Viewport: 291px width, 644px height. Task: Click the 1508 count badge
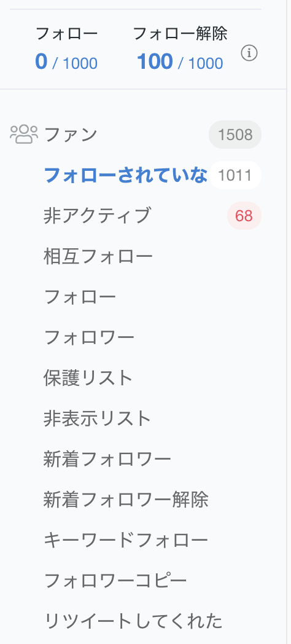[235, 135]
